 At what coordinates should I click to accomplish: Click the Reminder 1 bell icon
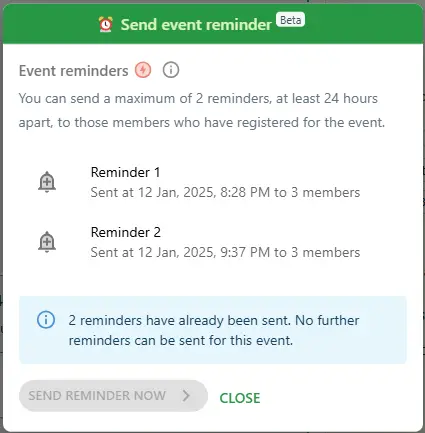pos(47,182)
